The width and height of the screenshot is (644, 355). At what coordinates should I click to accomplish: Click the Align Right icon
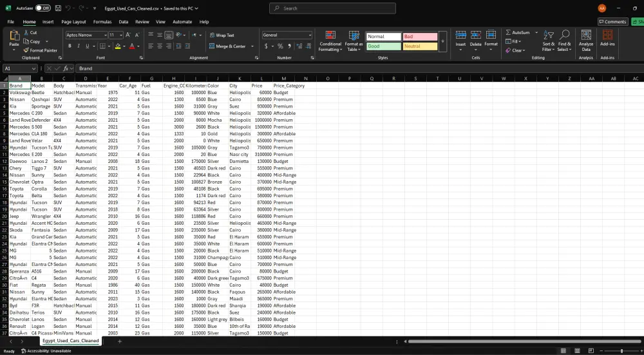(x=169, y=46)
